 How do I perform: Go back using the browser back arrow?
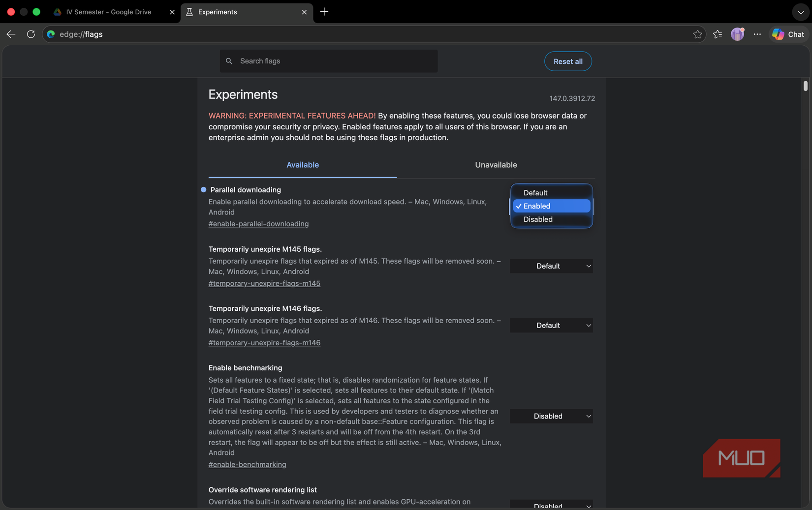[x=11, y=34]
